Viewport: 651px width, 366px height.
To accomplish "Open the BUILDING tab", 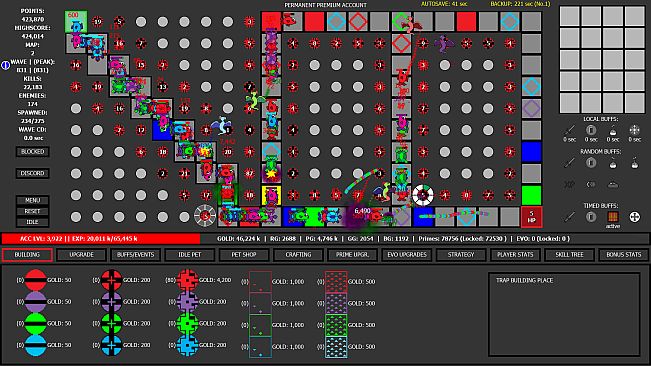I will (27, 255).
